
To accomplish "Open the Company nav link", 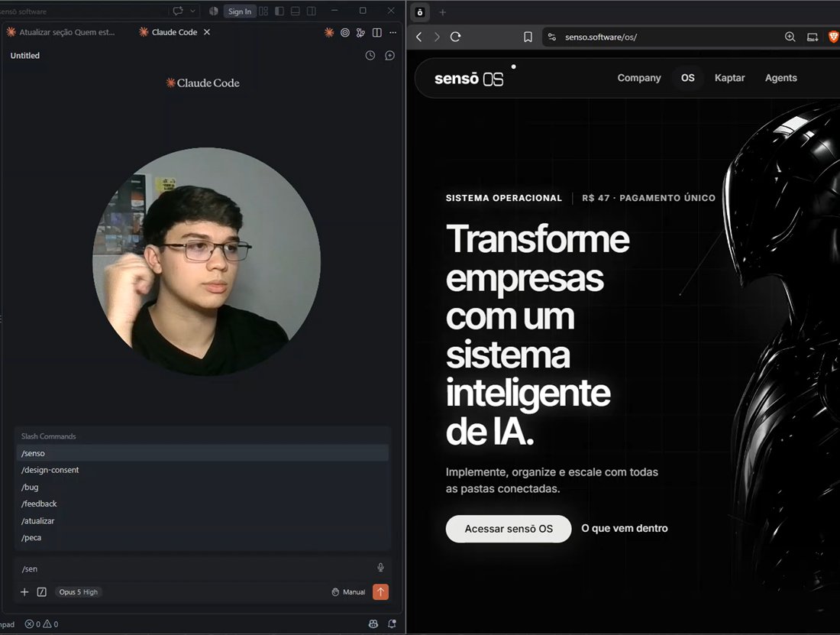I will click(x=638, y=78).
